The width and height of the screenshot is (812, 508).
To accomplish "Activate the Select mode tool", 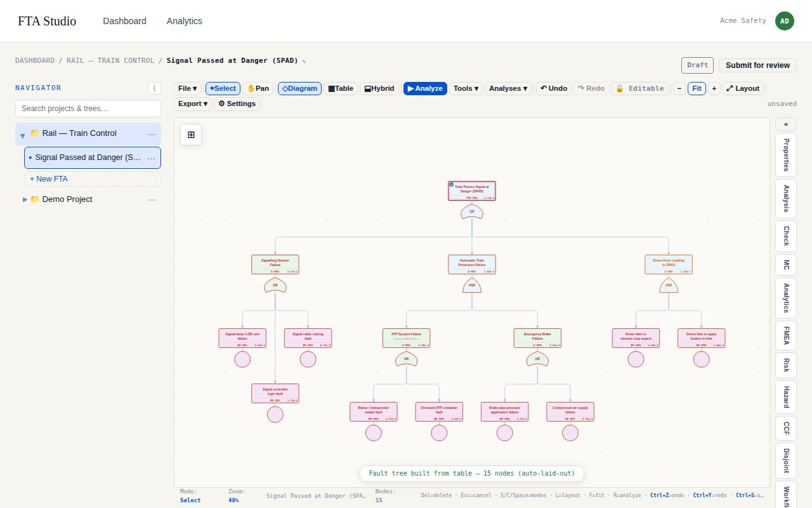I will click(x=223, y=88).
